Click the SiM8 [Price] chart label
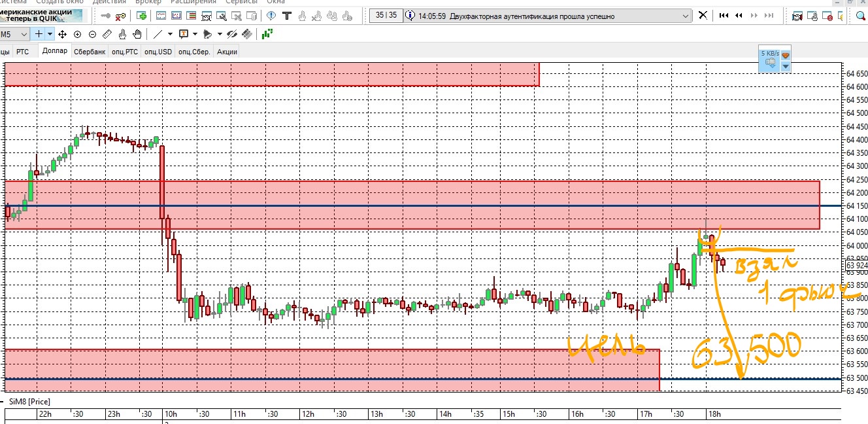The width and height of the screenshot is (868, 424). point(29,401)
